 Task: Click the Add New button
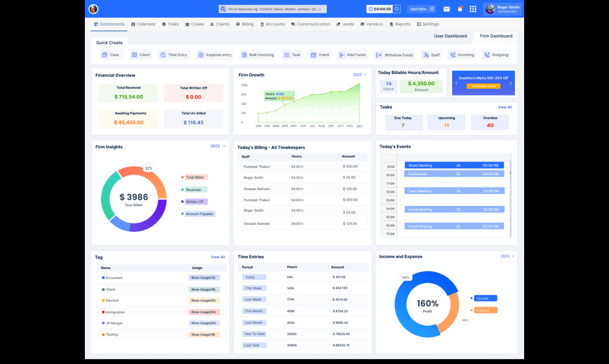click(x=422, y=9)
